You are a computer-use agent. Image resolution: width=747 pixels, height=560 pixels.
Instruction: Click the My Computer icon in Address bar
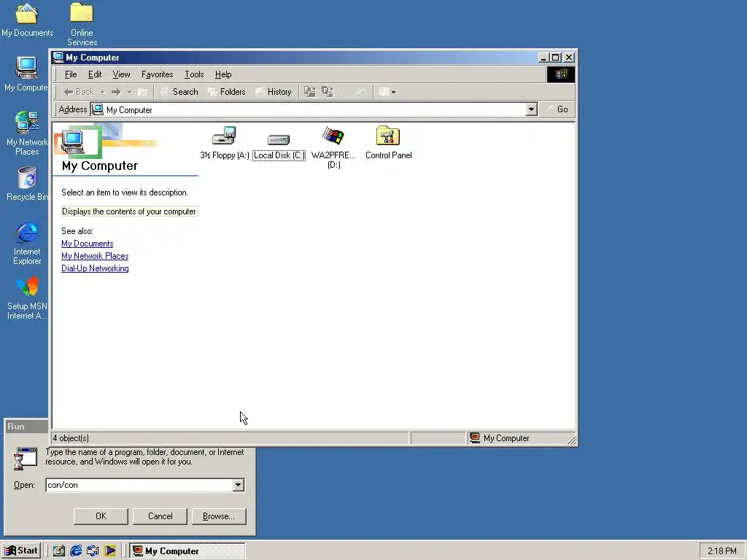98,109
